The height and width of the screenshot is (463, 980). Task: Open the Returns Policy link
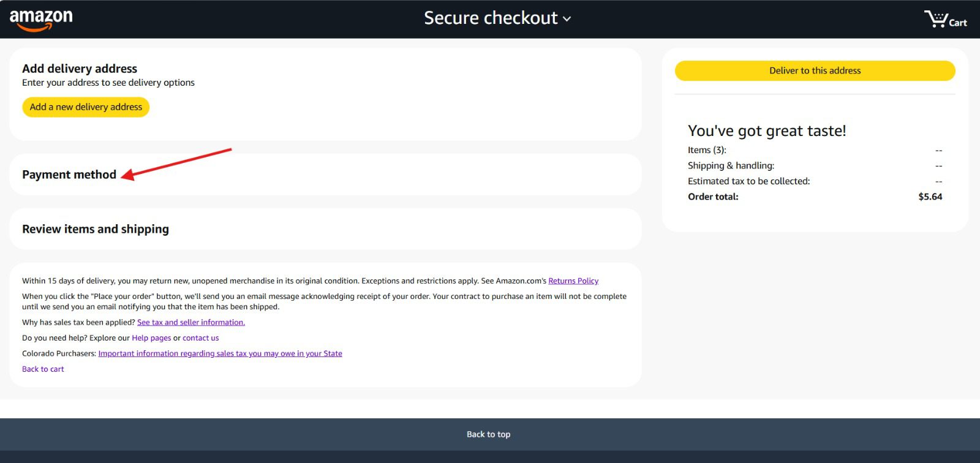(x=573, y=280)
